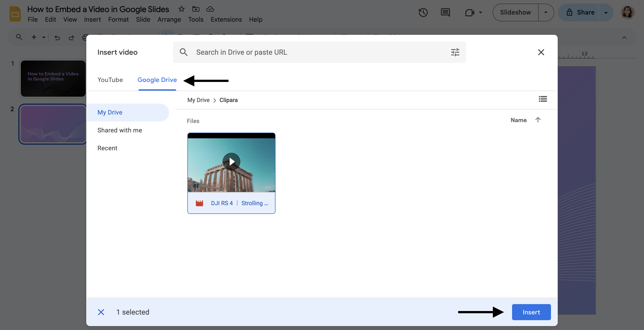Click the Name sort header

pos(519,120)
